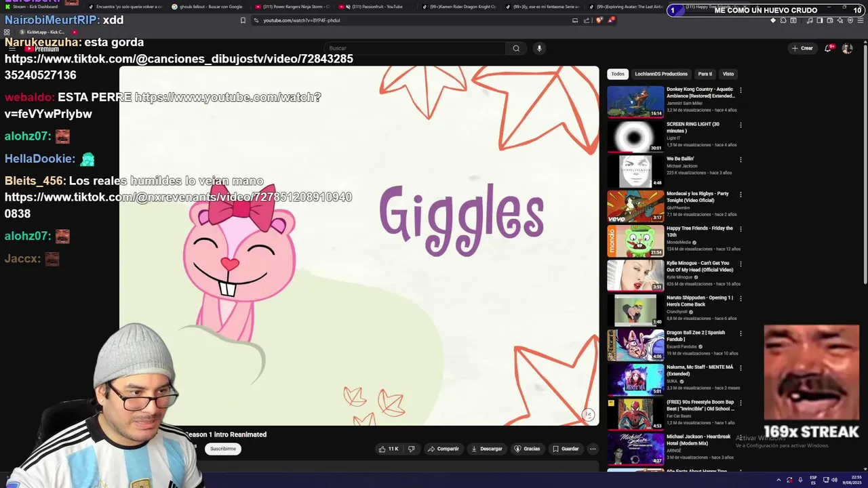This screenshot has width=868, height=488.
Task: Select the Para ti filter chip
Action: [705, 74]
